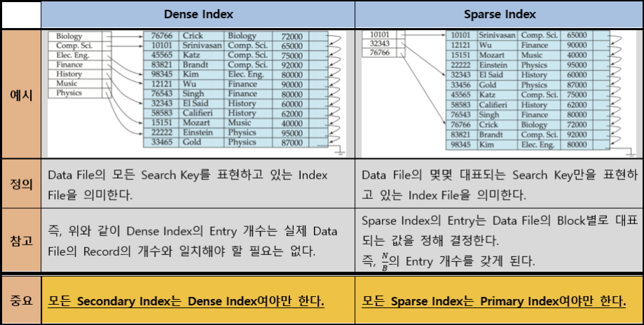Viewport: 644px width, 325px height.
Task: Click the Einstein record in dense table
Action: pos(235,132)
